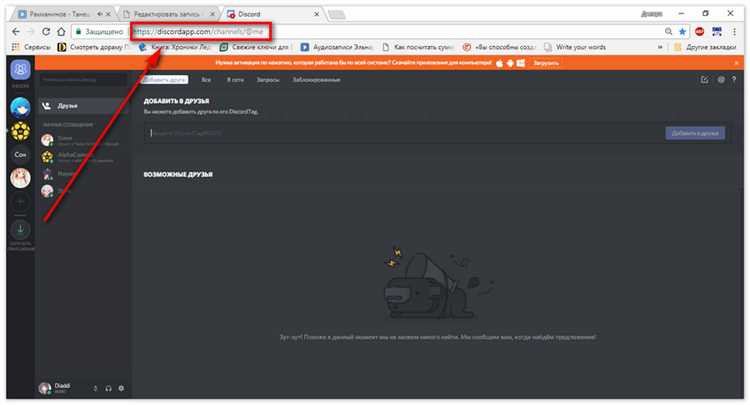Open the anime girl avatar server
This screenshot has height=405, width=750.
click(x=20, y=178)
